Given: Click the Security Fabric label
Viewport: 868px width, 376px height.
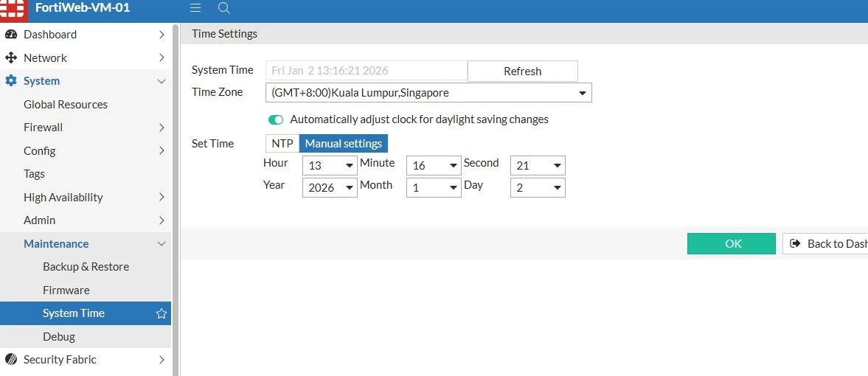Looking at the screenshot, I should pyautogui.click(x=60, y=359).
